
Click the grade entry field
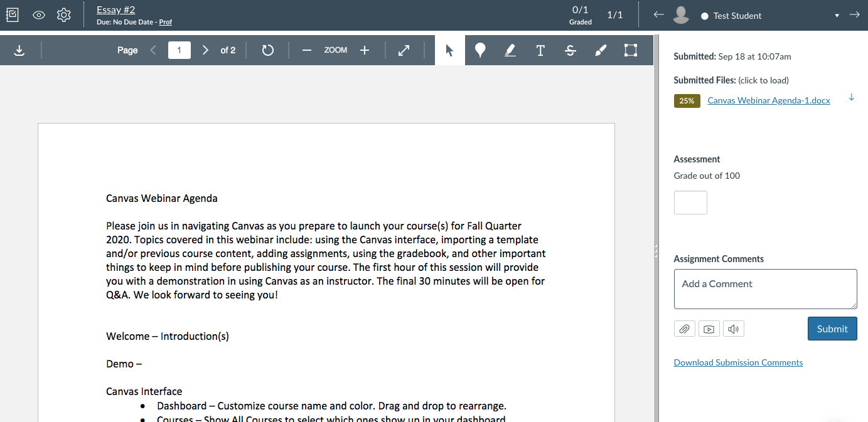point(690,202)
